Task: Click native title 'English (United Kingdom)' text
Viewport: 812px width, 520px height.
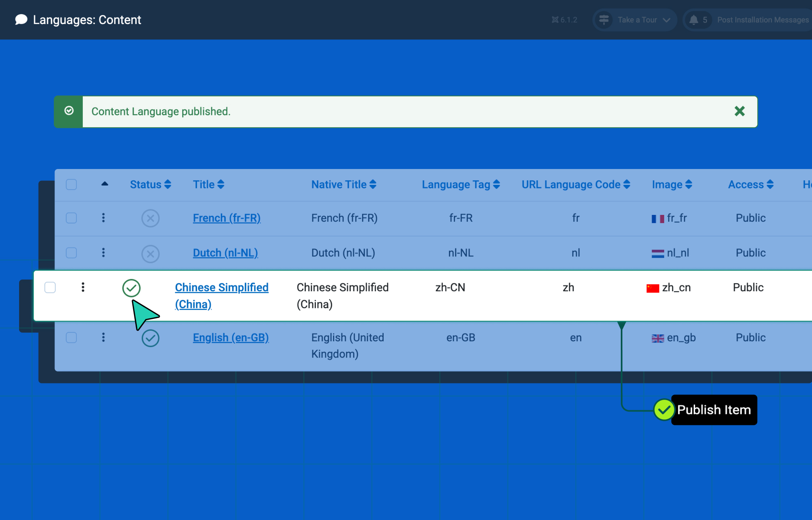Action: (348, 346)
